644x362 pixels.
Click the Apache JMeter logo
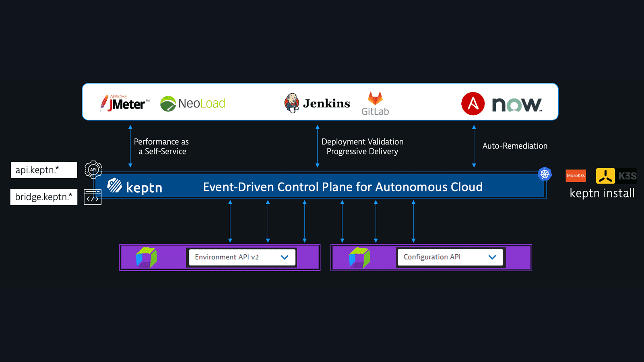tap(124, 103)
